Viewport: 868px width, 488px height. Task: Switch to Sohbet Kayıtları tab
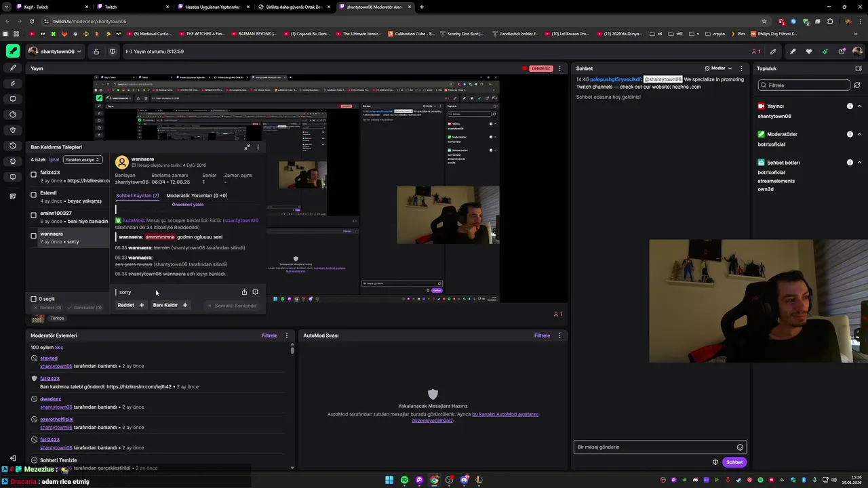pyautogui.click(x=137, y=196)
